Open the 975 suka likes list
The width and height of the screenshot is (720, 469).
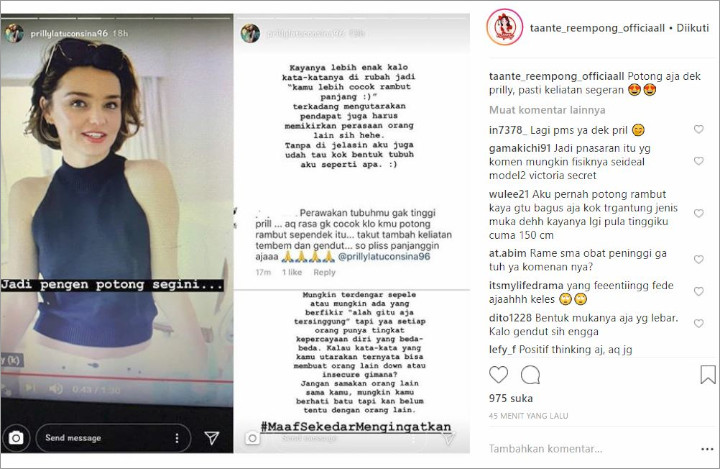pyautogui.click(x=511, y=398)
